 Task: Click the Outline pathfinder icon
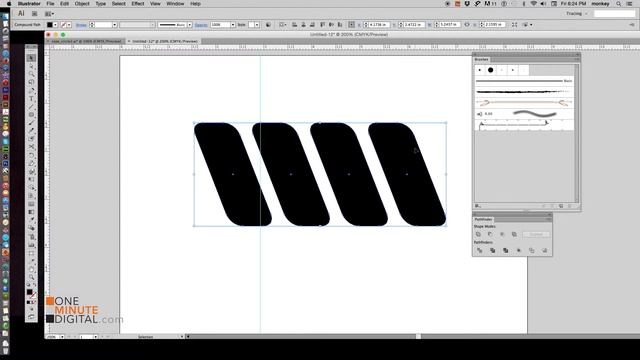tap(531, 250)
